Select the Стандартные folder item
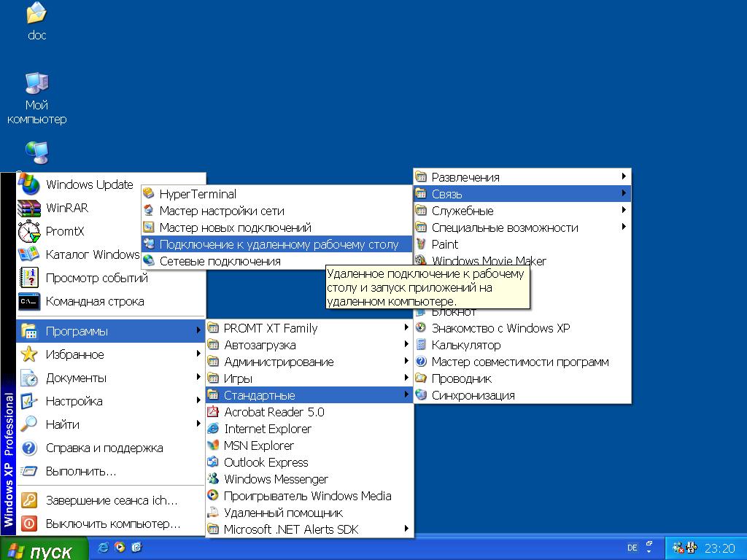This screenshot has width=747, height=560. [x=309, y=394]
